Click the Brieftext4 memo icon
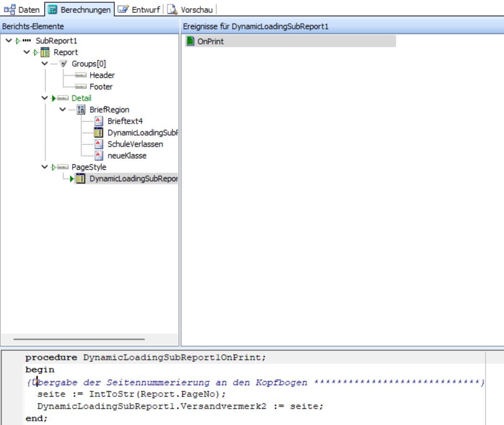The height and width of the screenshot is (425, 504). [x=99, y=121]
